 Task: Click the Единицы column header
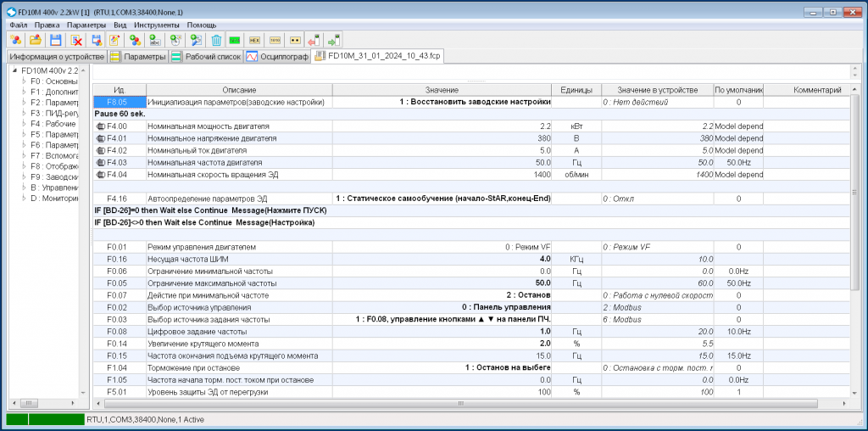pos(576,90)
